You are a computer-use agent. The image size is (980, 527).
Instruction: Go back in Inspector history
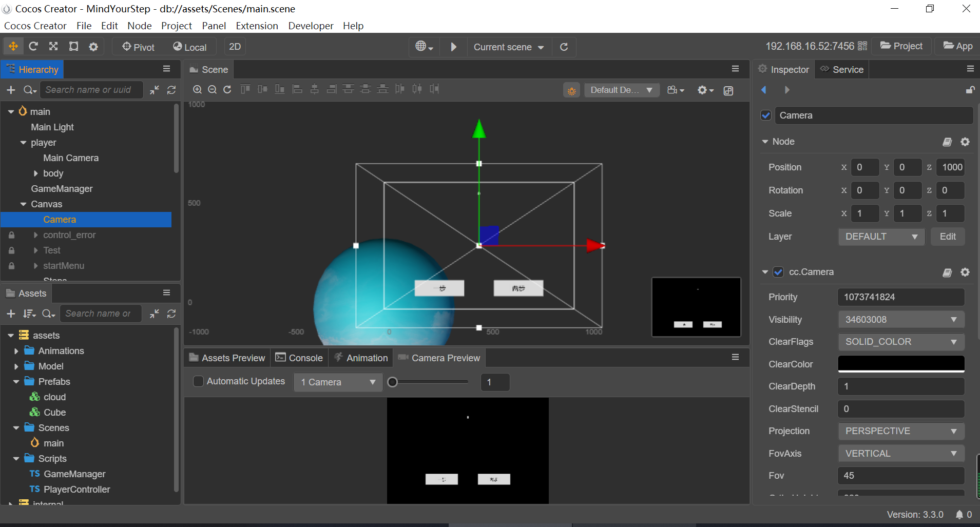click(x=764, y=90)
